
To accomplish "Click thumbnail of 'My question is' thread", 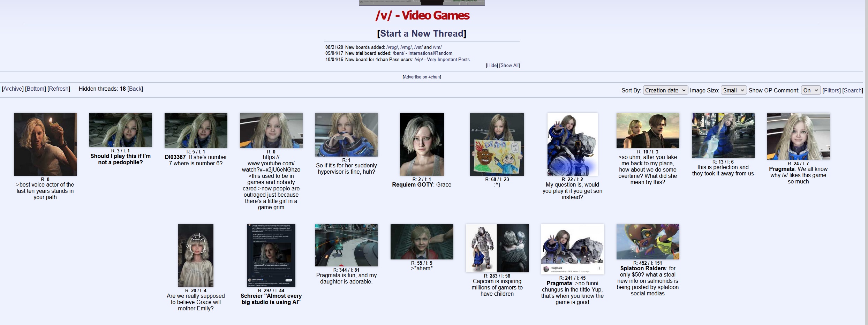I will pos(573,144).
